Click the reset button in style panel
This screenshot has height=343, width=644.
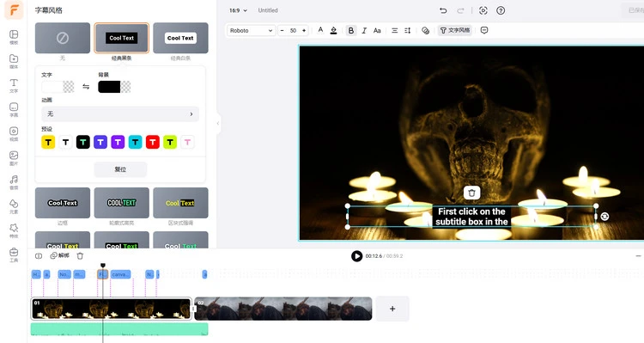pos(120,169)
